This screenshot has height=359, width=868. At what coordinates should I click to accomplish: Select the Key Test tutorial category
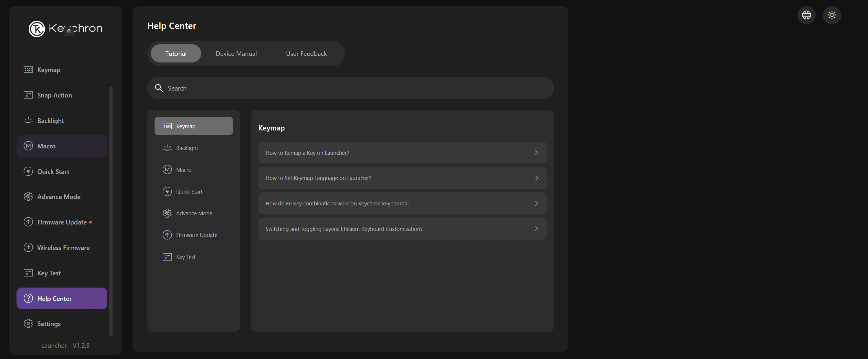(x=186, y=257)
